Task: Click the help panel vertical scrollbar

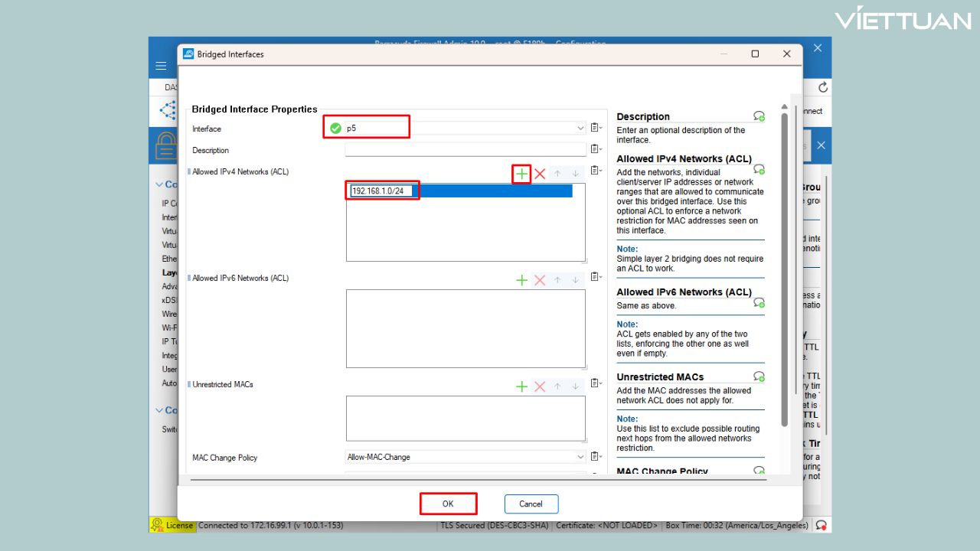Action: 784,268
